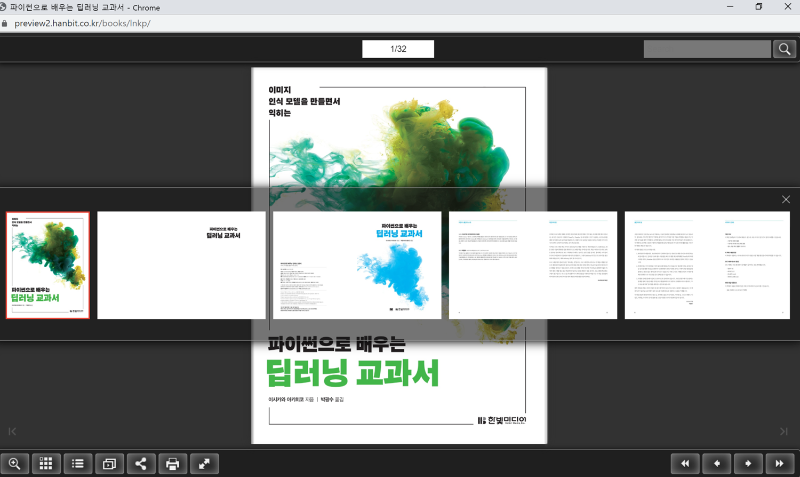
Task: Minimize the Chrome window
Action: click(730, 7)
